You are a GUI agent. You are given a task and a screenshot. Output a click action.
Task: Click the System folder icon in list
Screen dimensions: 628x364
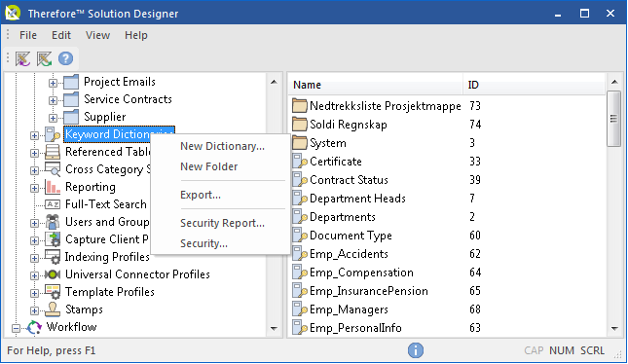click(299, 143)
